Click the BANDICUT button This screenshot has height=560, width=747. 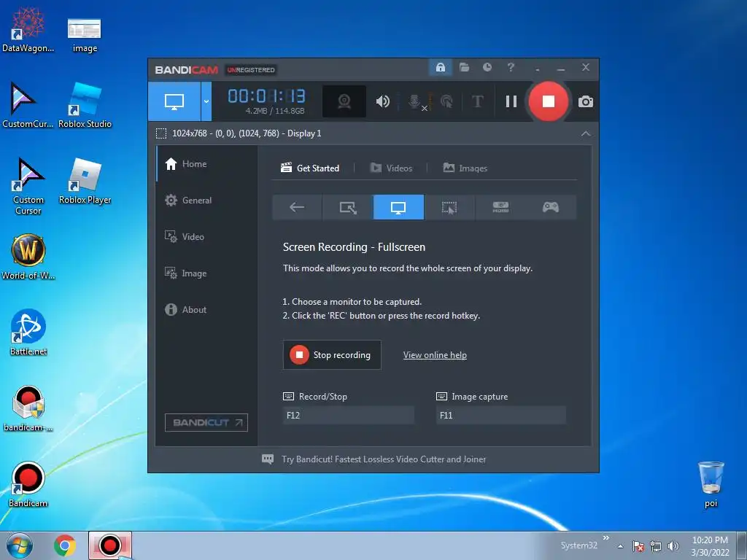pos(206,422)
